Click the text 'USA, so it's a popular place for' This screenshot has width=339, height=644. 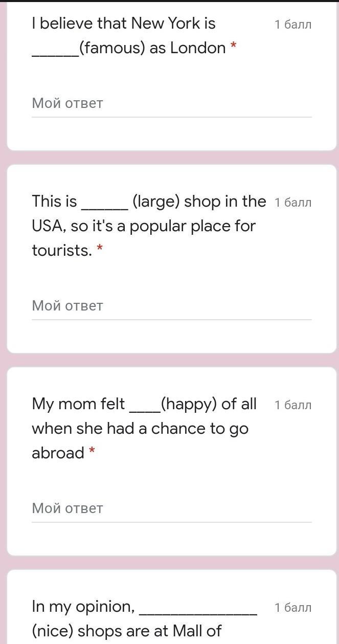(x=144, y=226)
